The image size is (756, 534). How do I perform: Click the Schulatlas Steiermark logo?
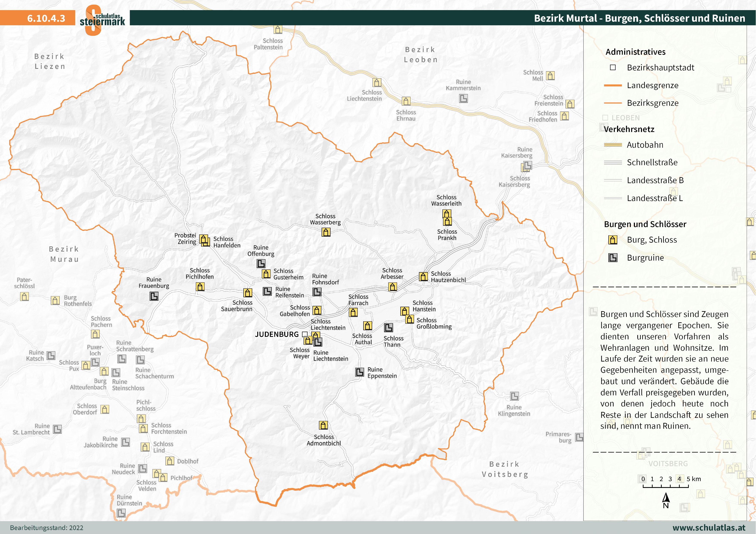102,20
